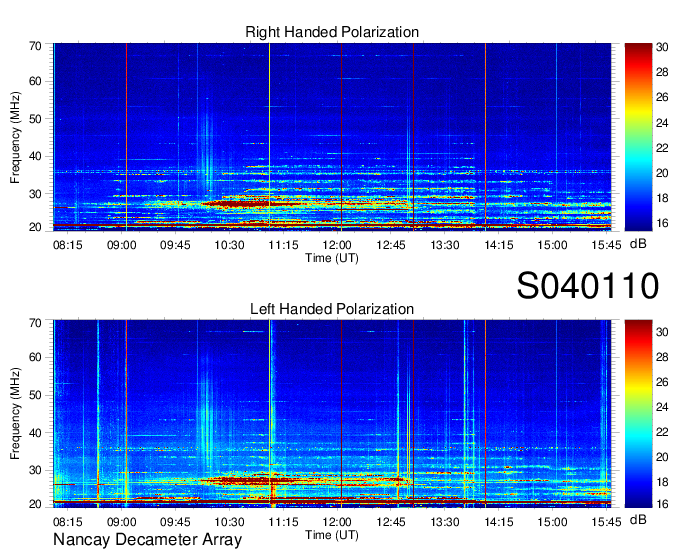Click the 50 MHz tick of Left Handed plot
The image size is (680, 552).
pos(36,395)
